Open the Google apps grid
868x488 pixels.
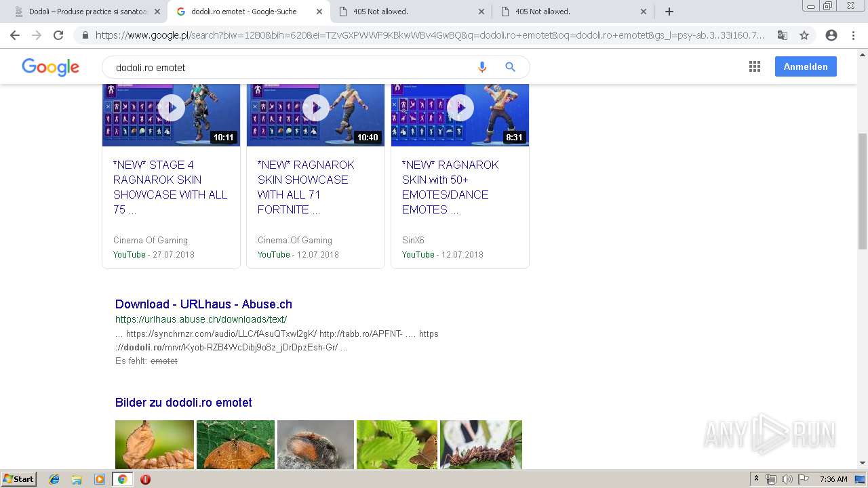[755, 66]
